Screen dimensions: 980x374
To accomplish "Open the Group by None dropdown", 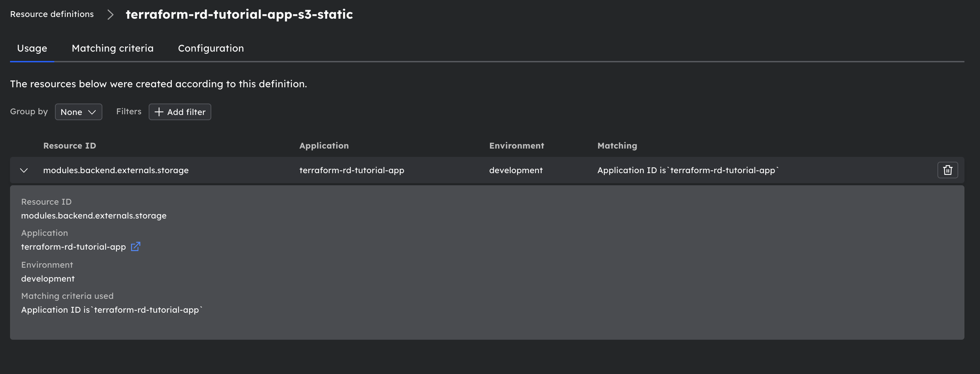I will 78,112.
